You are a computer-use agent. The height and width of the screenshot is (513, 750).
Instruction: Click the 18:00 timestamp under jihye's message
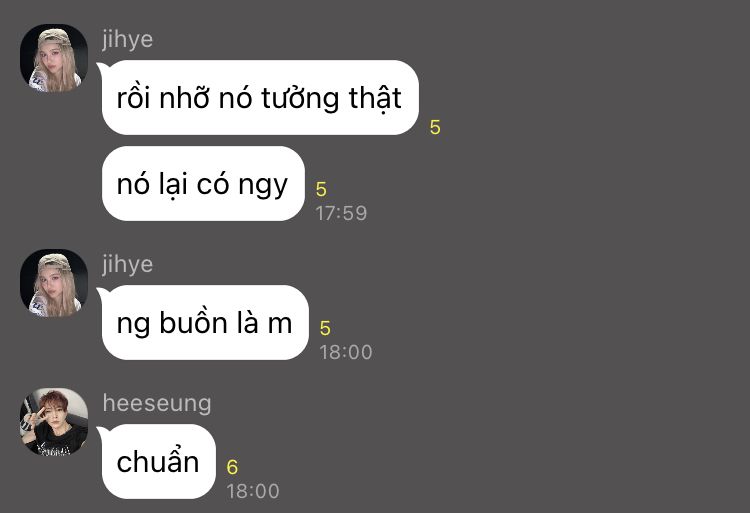(x=346, y=352)
